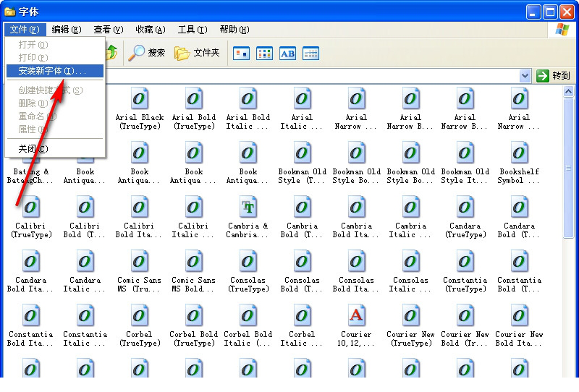Switch to details view in toolbar
Image resolution: width=579 pixels, height=392 pixels.
click(x=310, y=54)
